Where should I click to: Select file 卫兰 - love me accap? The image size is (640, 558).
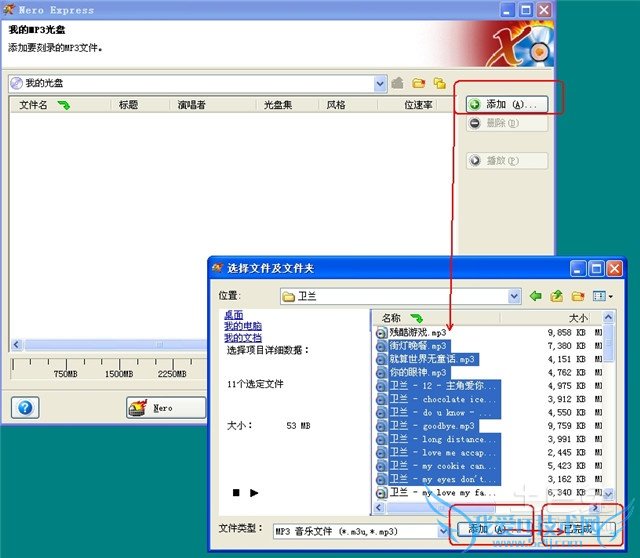coord(443,453)
